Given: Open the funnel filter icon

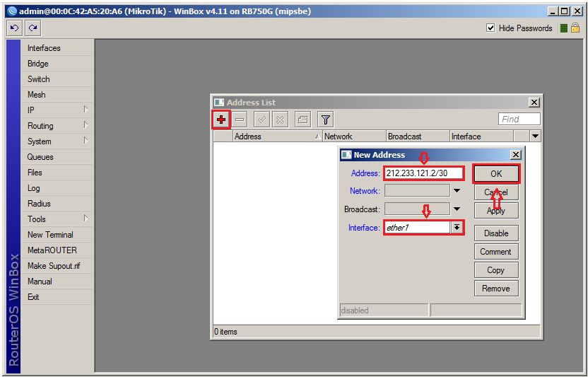Looking at the screenshot, I should click(324, 120).
